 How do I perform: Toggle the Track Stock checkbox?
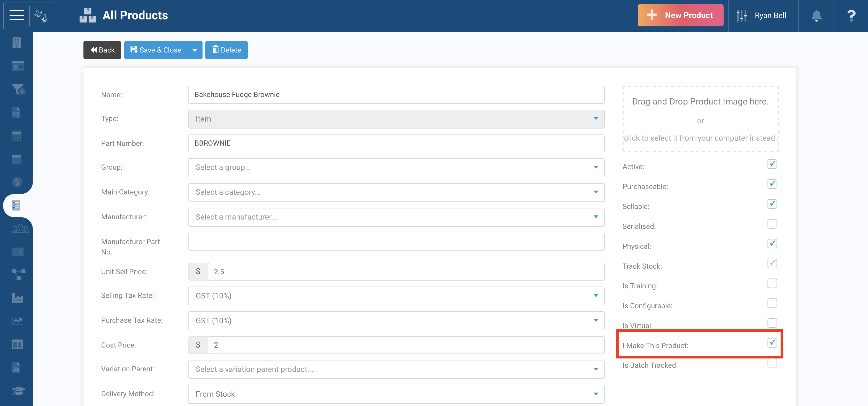coord(772,263)
